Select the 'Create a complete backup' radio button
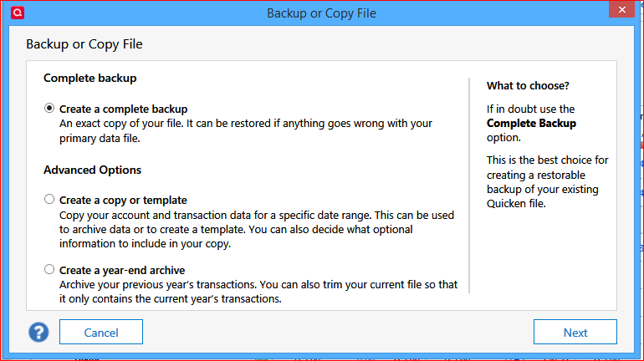This screenshot has width=644, height=361. tap(49, 109)
